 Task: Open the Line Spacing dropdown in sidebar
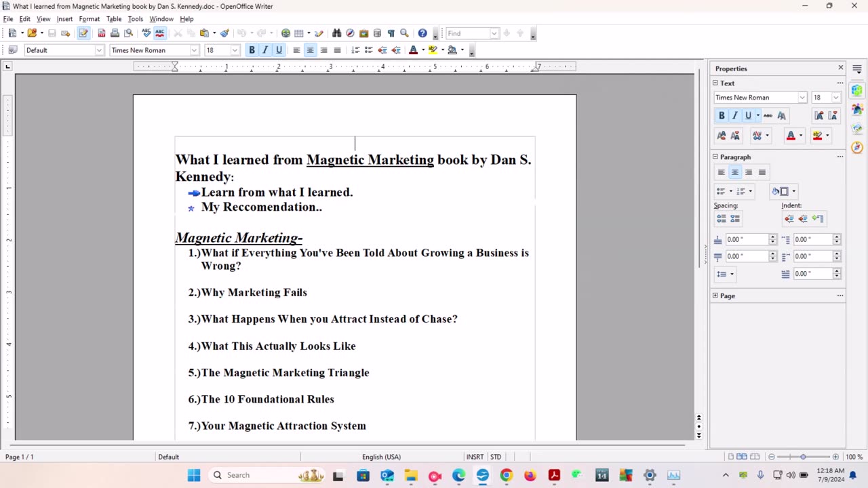coord(725,274)
